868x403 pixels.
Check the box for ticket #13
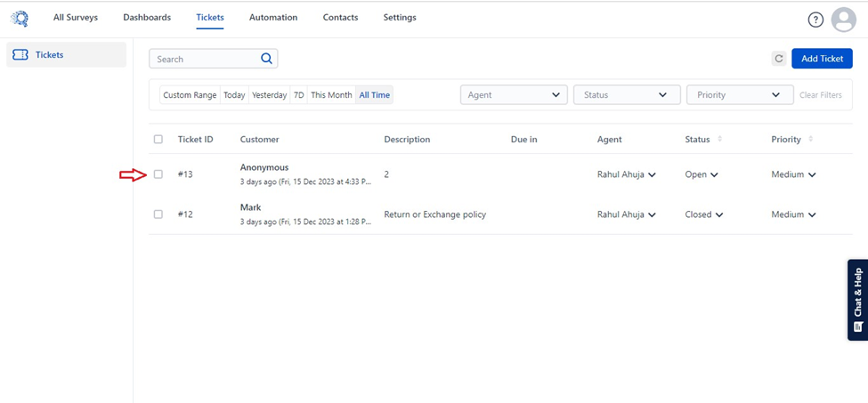coord(158,174)
